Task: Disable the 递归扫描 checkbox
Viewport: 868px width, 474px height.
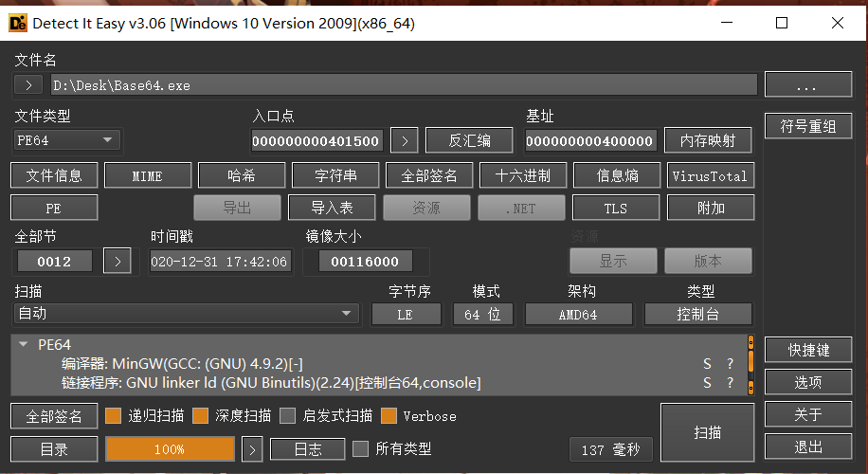Action: [x=114, y=416]
